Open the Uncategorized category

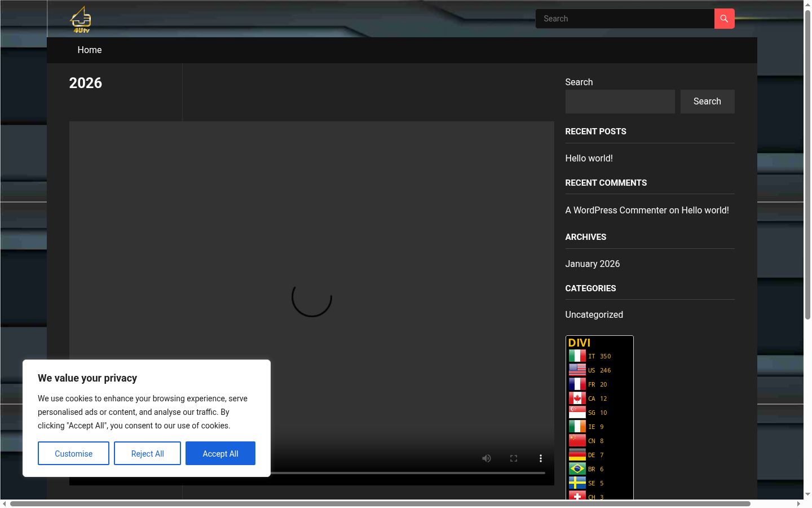click(x=594, y=315)
